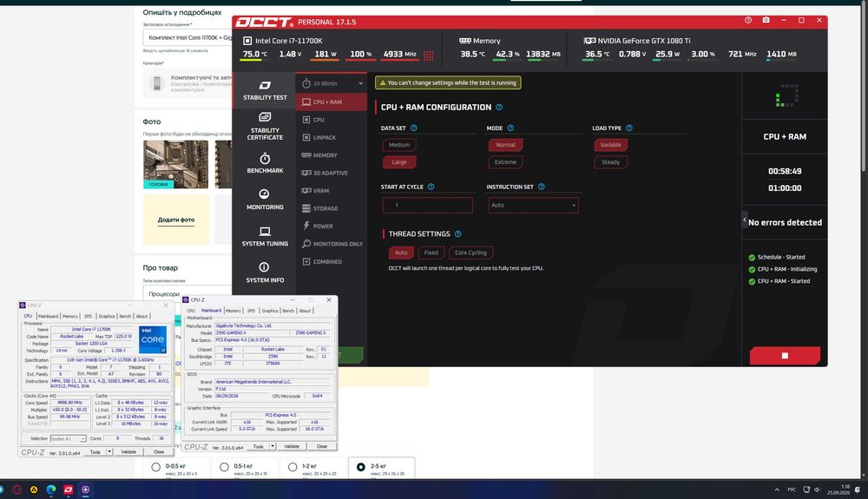Click the Fixed thread setting button

pos(431,253)
